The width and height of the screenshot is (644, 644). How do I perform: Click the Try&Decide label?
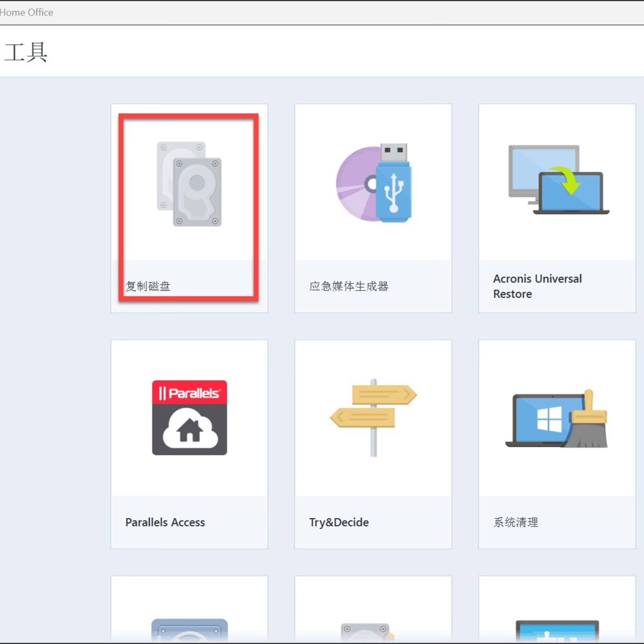pos(339,522)
